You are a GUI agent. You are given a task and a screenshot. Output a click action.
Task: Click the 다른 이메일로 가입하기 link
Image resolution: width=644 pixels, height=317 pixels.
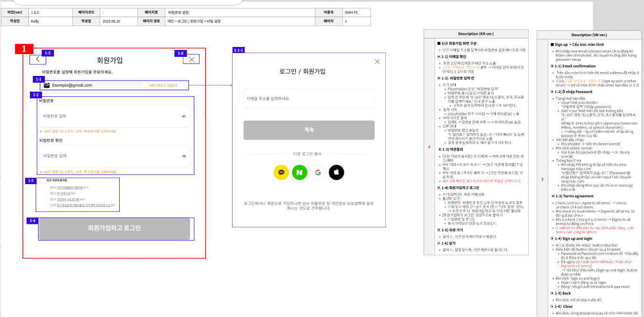pyautogui.click(x=162, y=85)
